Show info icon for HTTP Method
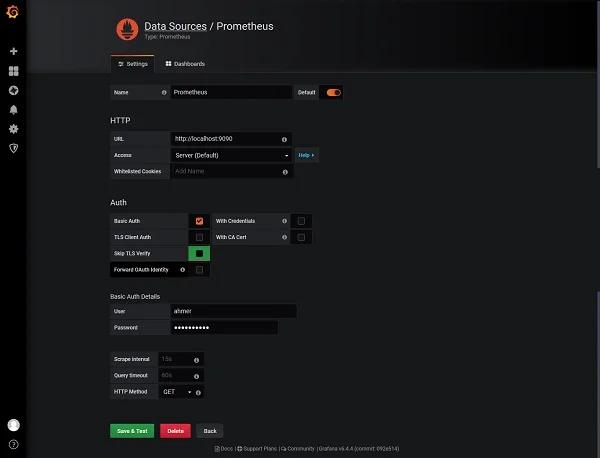The height and width of the screenshot is (458, 600). [198, 393]
